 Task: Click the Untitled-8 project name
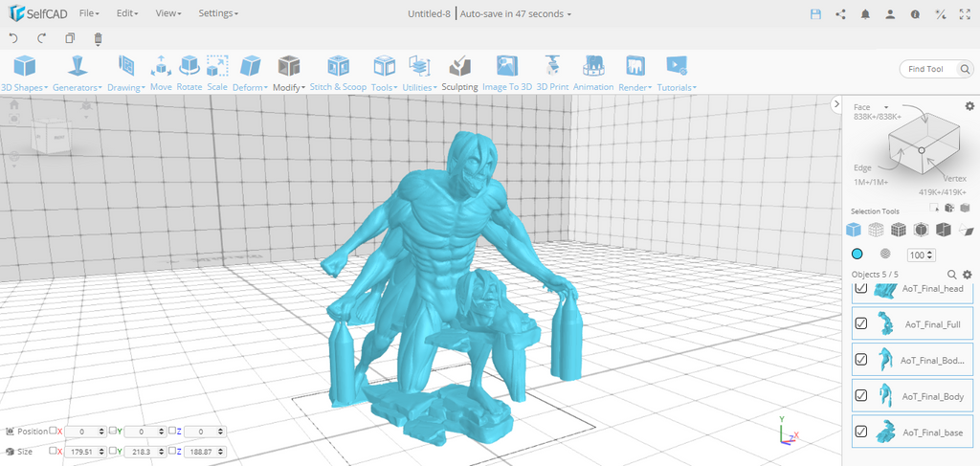[430, 13]
